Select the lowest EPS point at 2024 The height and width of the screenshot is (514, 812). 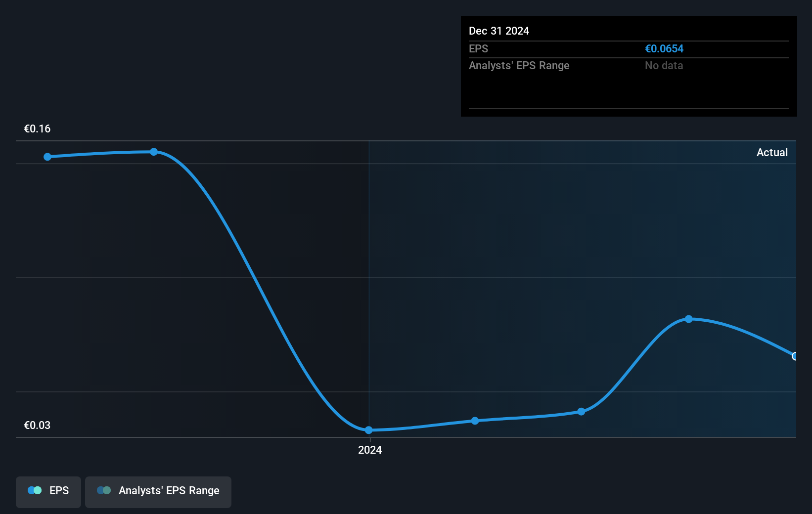(368, 430)
